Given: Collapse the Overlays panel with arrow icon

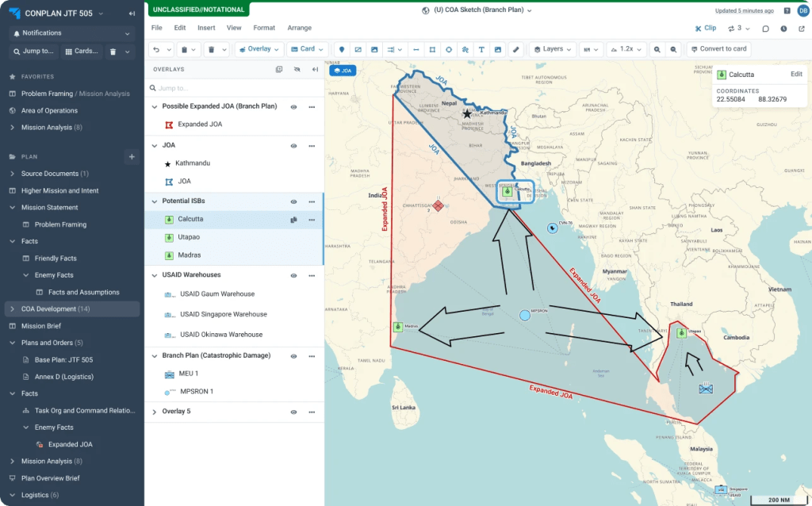Looking at the screenshot, I should 315,69.
